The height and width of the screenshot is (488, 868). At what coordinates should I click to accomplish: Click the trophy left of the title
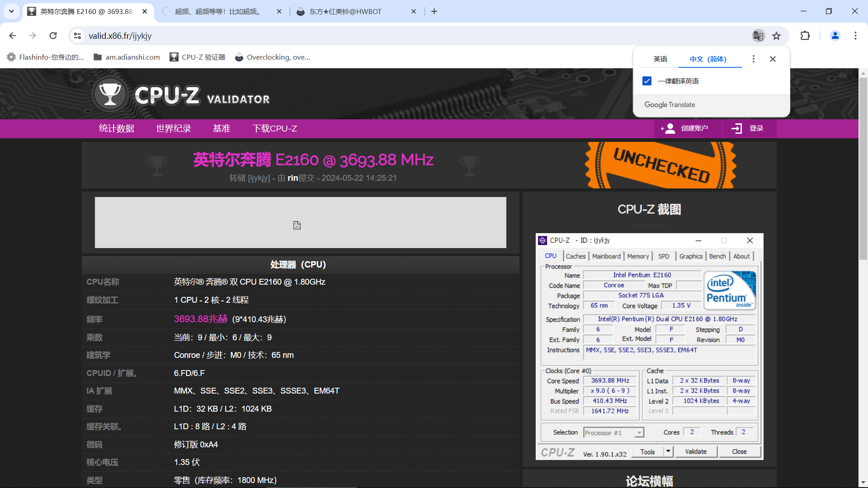pos(157,165)
